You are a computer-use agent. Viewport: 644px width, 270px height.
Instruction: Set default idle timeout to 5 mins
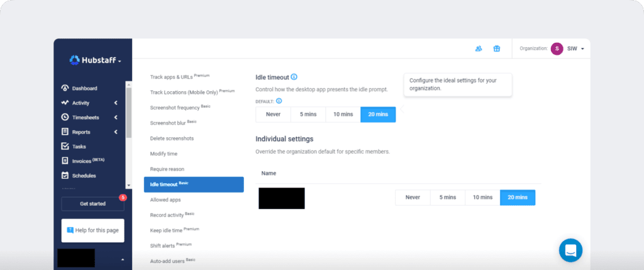click(x=308, y=115)
